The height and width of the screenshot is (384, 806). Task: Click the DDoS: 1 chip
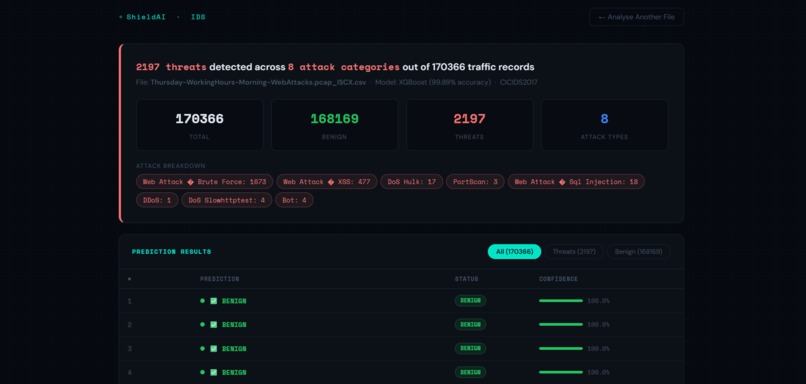(157, 200)
